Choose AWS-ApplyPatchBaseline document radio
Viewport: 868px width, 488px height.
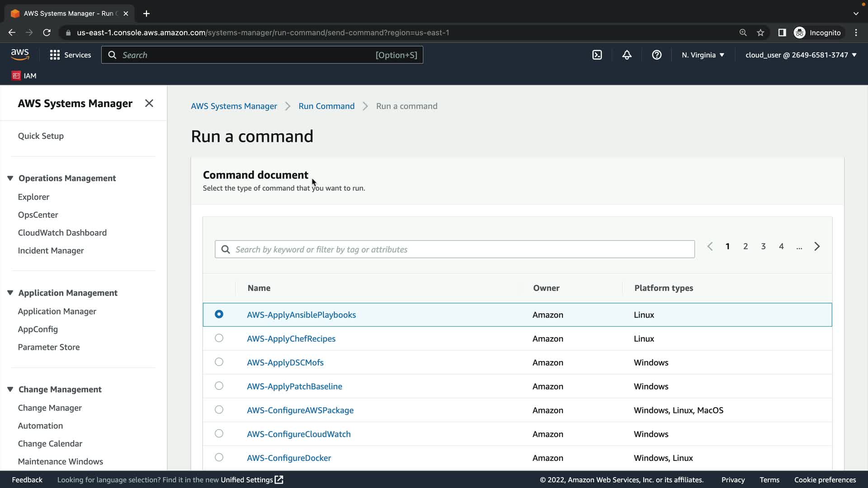[219, 386]
